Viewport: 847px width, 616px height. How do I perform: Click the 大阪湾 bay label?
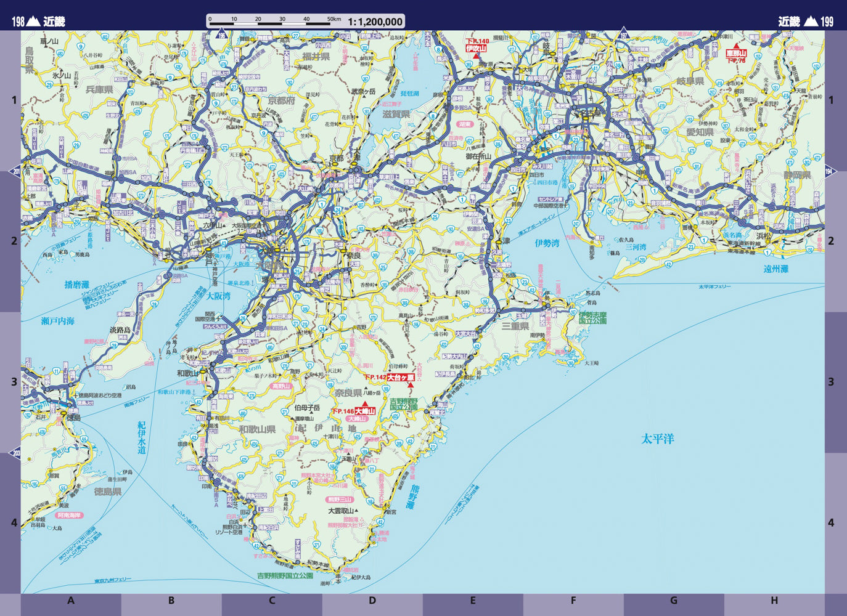[218, 296]
